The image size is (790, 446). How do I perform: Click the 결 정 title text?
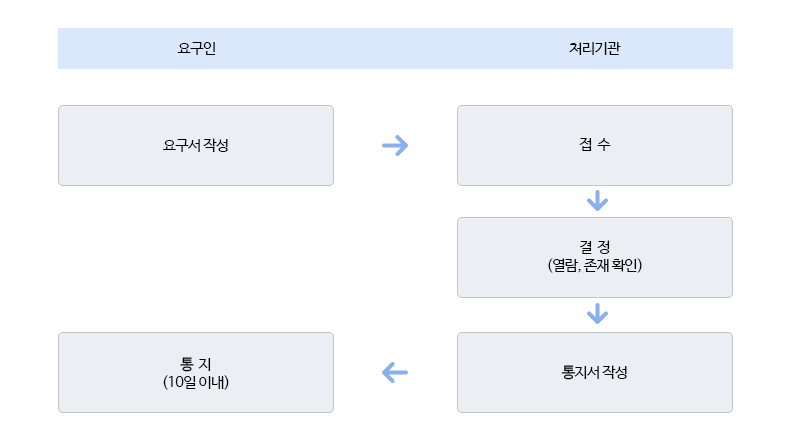pyautogui.click(x=595, y=247)
